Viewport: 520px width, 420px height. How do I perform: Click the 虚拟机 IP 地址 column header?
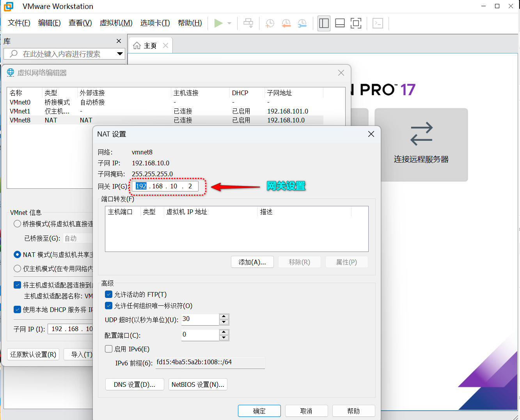211,212
